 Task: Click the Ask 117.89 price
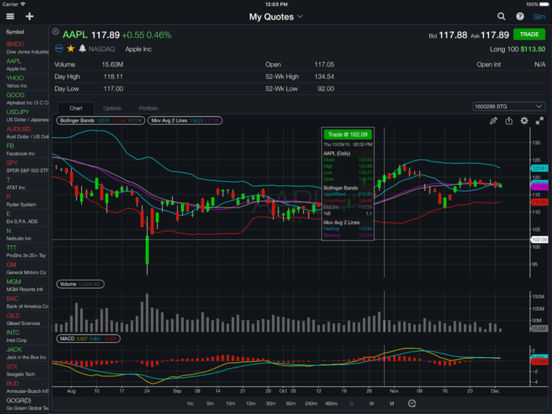(x=495, y=35)
